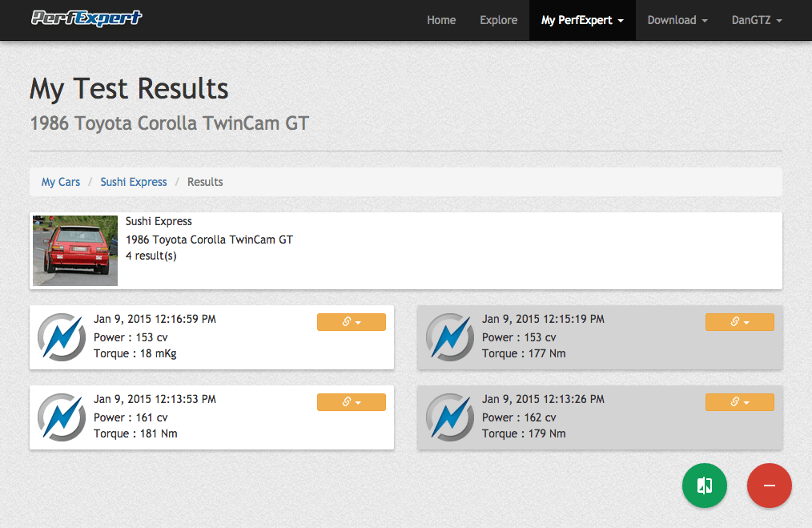The width and height of the screenshot is (812, 528).
Task: Click the PerfExpert logo
Action: 86,18
